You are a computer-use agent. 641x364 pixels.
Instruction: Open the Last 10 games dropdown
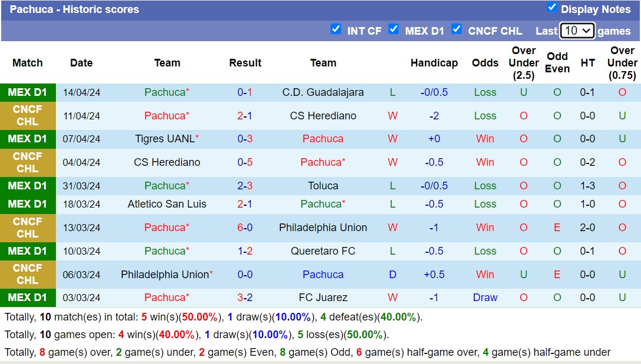tap(577, 31)
